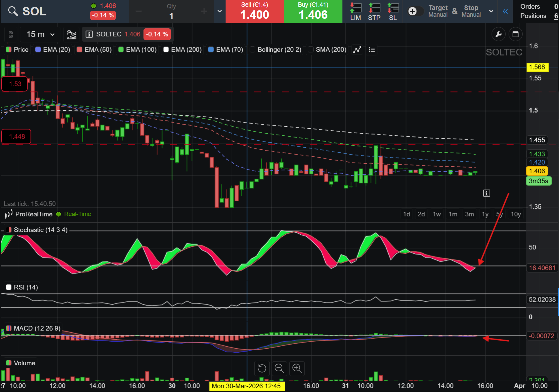Click the 1.455 price axis label
The width and height of the screenshot is (559, 392).
[537, 140]
